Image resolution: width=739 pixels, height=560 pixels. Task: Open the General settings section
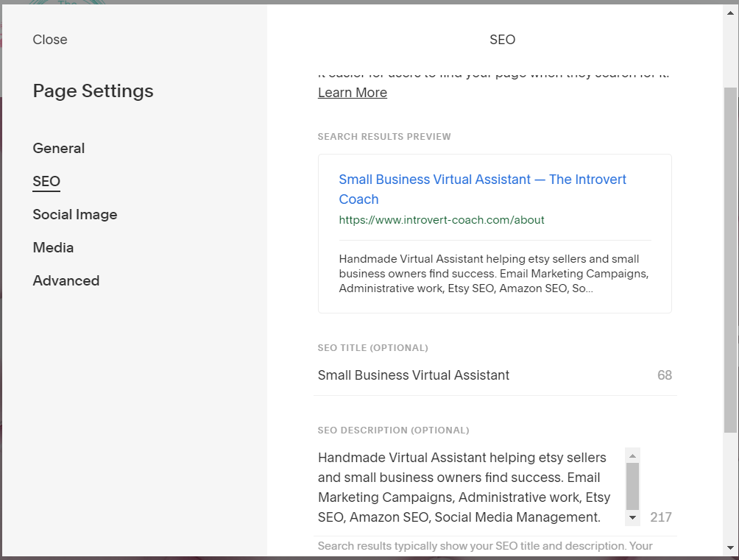(x=58, y=148)
